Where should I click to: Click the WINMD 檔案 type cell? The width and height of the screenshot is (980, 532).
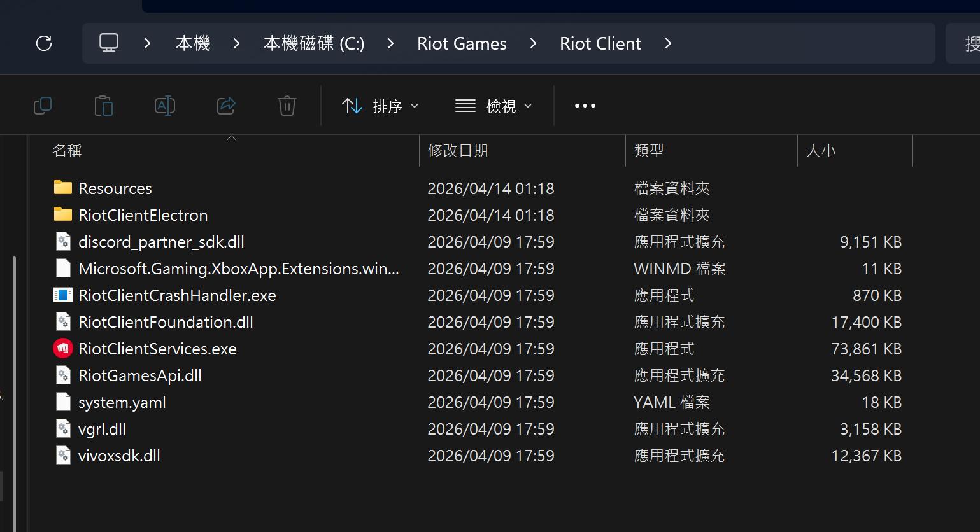[679, 269]
